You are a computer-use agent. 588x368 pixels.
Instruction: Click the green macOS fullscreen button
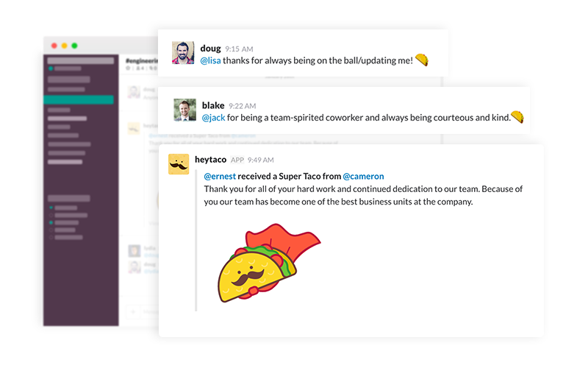click(75, 46)
